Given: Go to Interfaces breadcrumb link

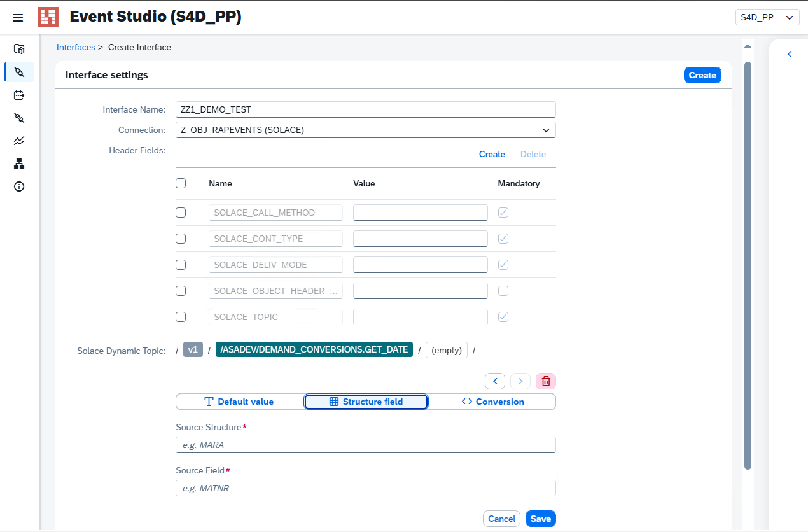Looking at the screenshot, I should 76,47.
